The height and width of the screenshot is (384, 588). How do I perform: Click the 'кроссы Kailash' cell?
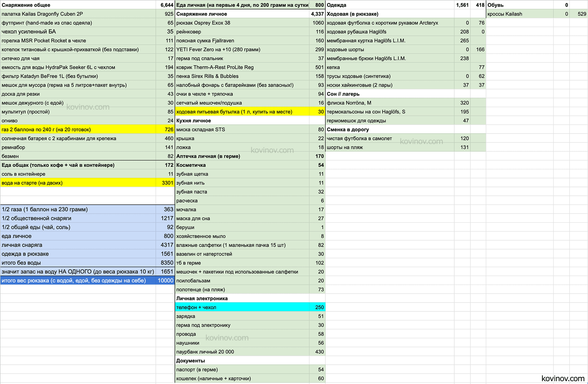(x=520, y=14)
